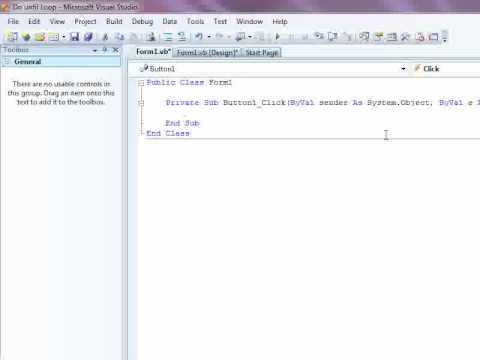The height and width of the screenshot is (360, 480).
Task: Click the Step Over icon
Action: click(333, 36)
